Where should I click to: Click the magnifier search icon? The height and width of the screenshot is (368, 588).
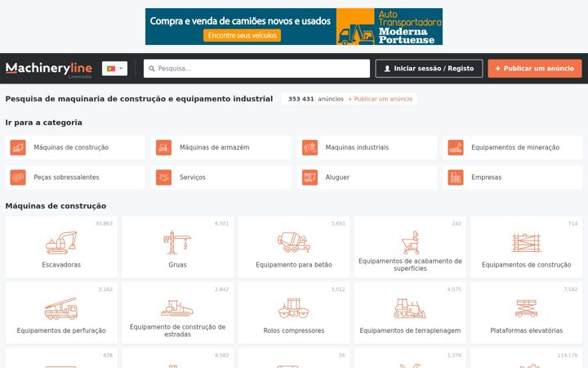[152, 69]
